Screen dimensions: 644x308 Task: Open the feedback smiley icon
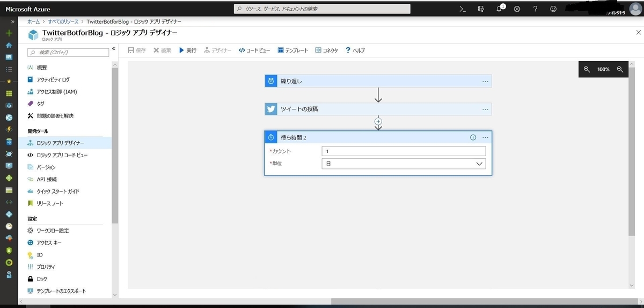coord(553,9)
